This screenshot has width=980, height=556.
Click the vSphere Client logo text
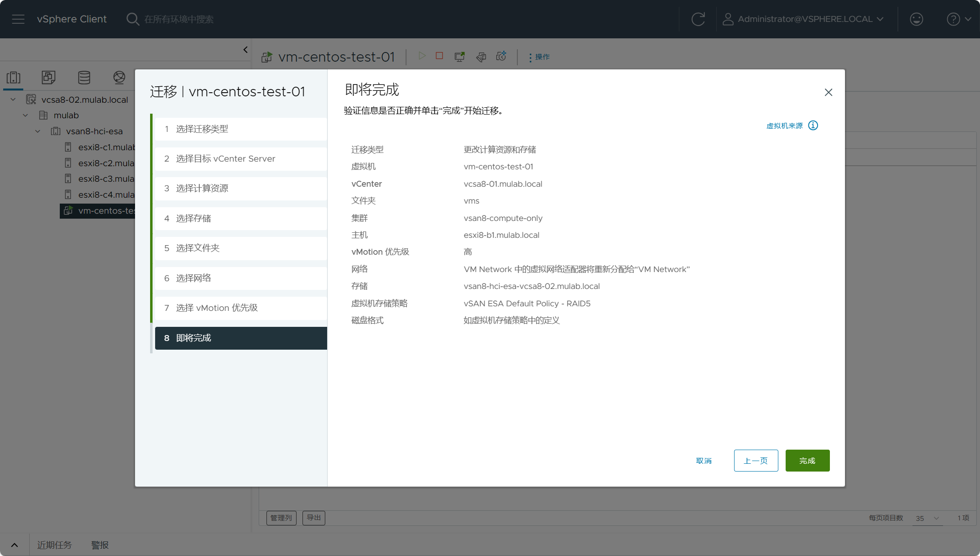[x=72, y=19]
